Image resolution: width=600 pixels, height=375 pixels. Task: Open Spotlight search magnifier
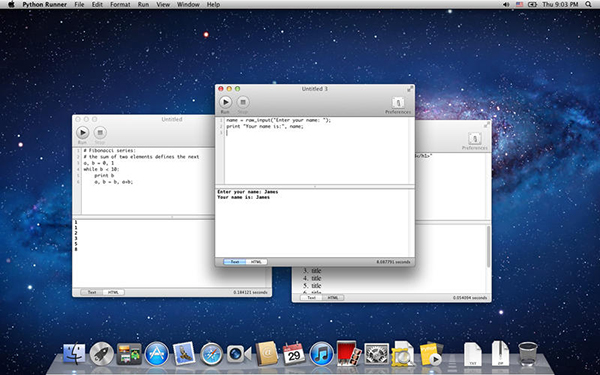588,5
